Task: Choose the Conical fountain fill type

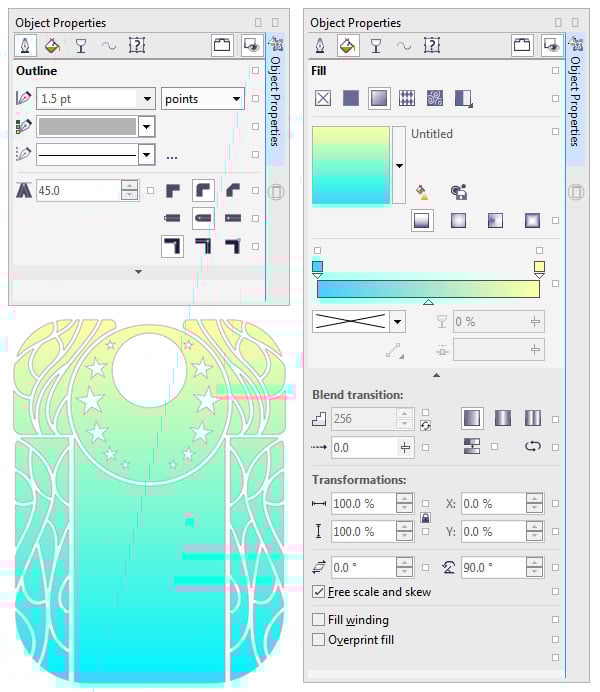Action: pyautogui.click(x=495, y=220)
